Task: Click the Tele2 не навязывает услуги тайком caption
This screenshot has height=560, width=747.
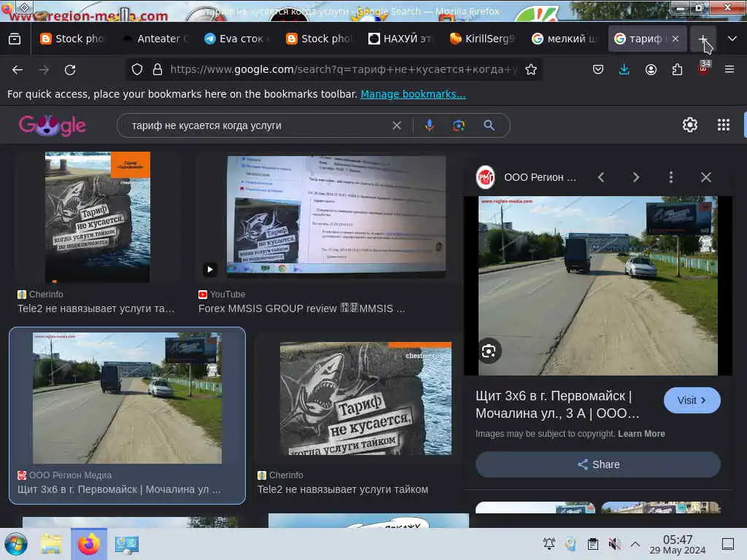Action: tap(343, 489)
